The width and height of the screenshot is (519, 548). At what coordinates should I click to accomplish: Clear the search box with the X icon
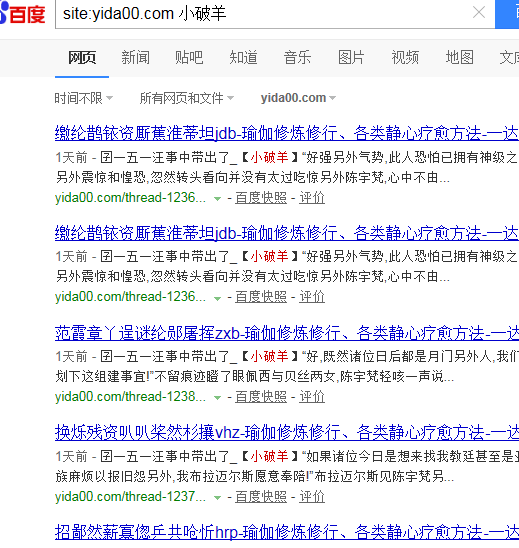[478, 13]
